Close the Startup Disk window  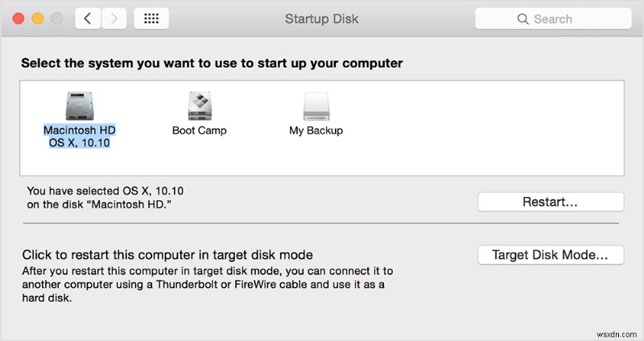point(17,18)
